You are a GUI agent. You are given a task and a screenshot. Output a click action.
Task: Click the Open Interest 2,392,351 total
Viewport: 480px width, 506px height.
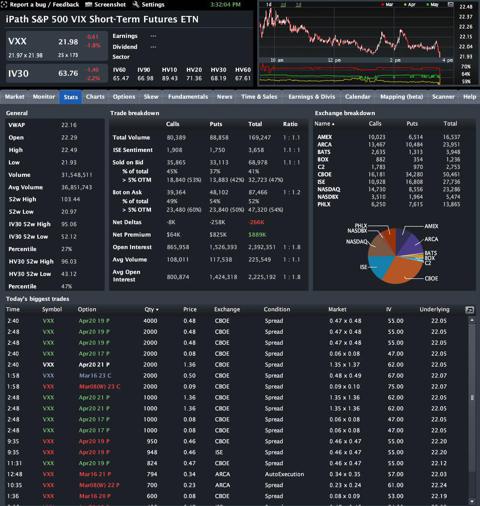(262, 247)
